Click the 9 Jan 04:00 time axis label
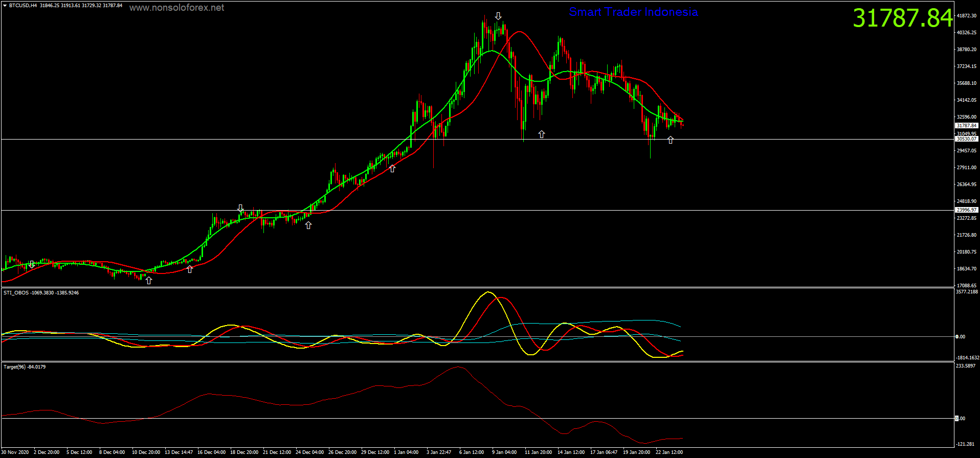Viewport: 980px width, 458px height. 504,452
